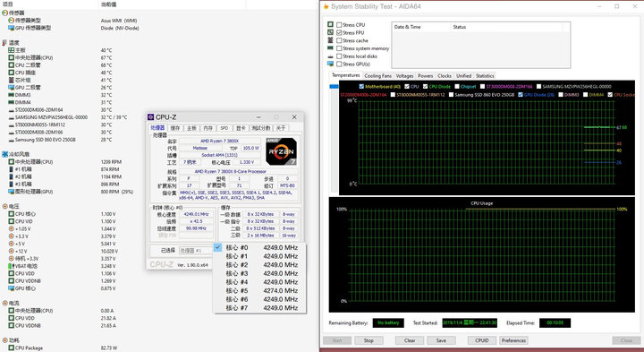
Task: Click the 核心速度 value field 4249.01 MHz
Action: (196, 214)
